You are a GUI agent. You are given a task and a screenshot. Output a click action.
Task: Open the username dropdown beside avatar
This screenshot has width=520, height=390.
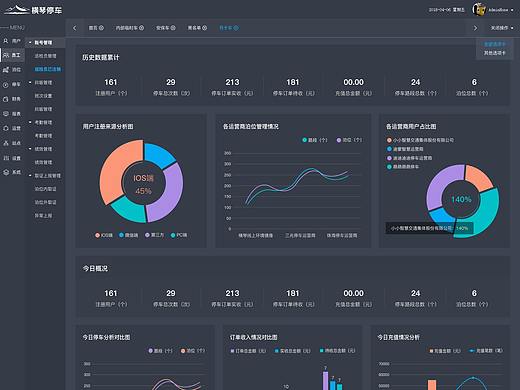click(501, 10)
